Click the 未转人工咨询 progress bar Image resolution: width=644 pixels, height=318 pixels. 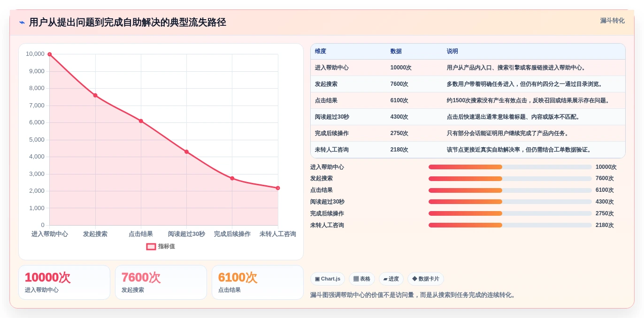point(510,225)
